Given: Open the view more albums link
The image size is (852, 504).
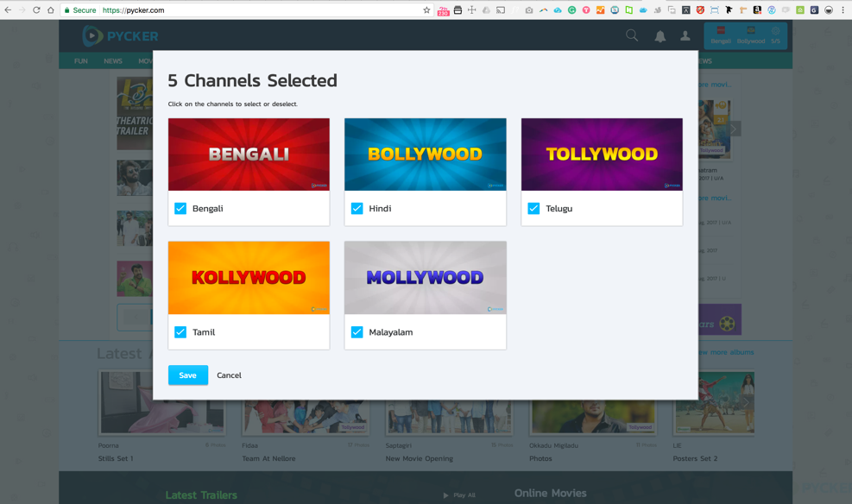Looking at the screenshot, I should [727, 352].
